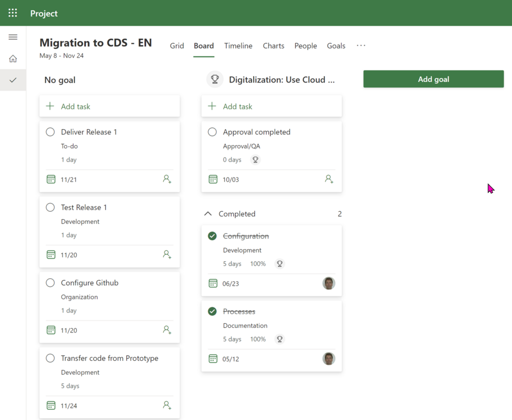Viewport: 512px width, 420px height.
Task: Mark Deliver Release 1 as complete
Action: pyautogui.click(x=50, y=131)
